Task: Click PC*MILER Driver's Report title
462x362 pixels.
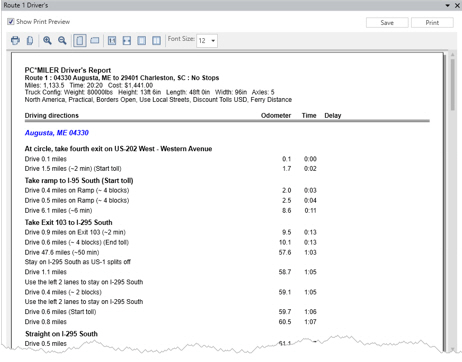Action: [68, 70]
